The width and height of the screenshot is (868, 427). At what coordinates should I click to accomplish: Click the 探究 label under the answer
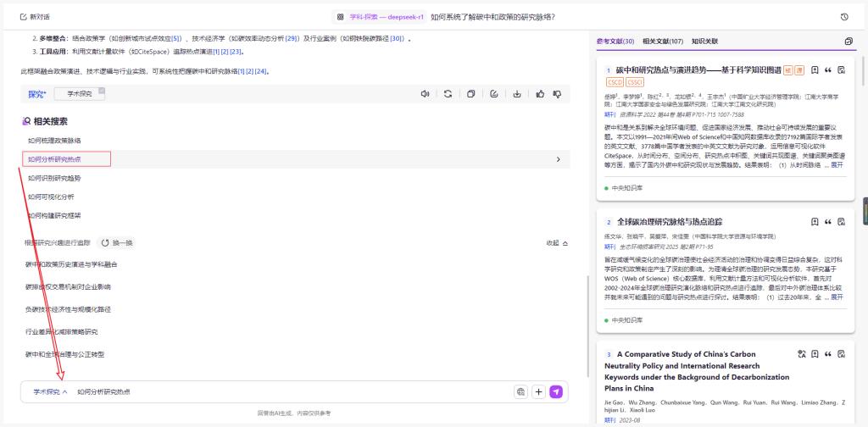[37, 94]
